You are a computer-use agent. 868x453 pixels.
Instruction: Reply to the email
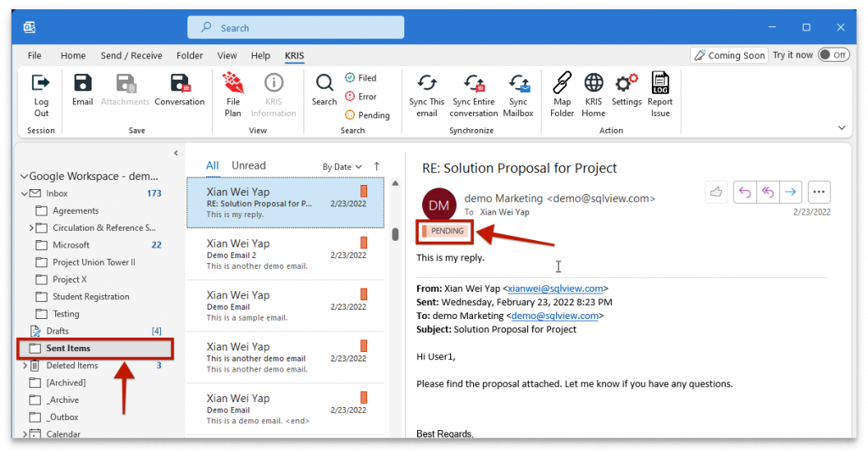click(745, 193)
